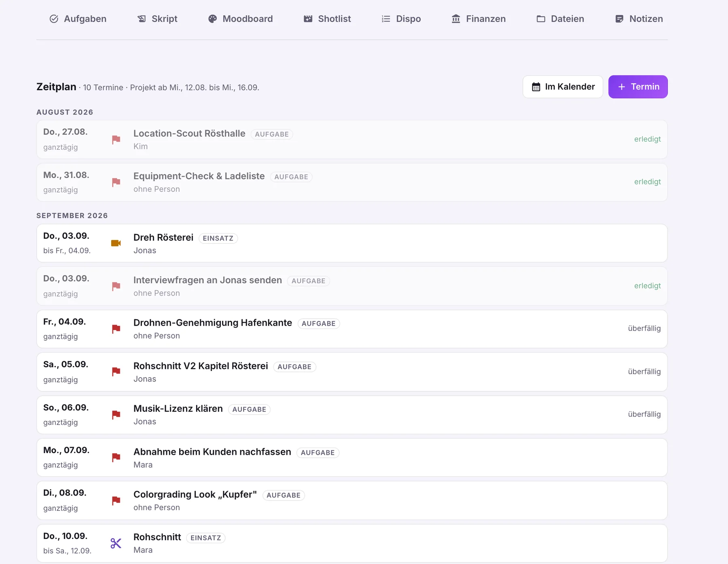Open the Notizen tab
Image resolution: width=728 pixels, height=564 pixels.
[x=639, y=19]
